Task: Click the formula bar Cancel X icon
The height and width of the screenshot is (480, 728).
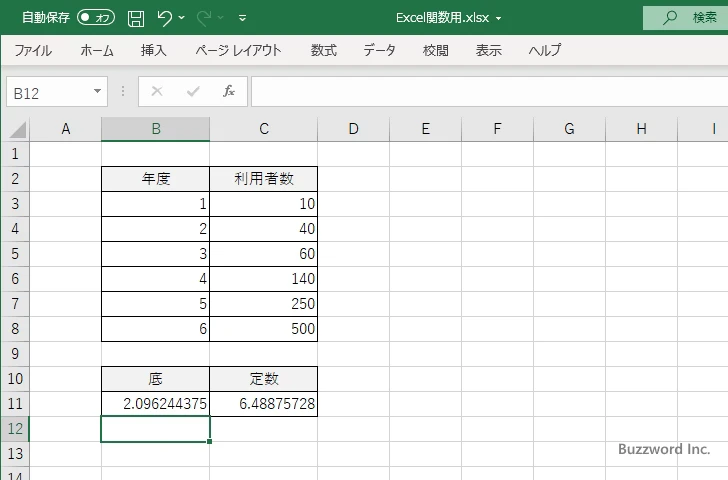Action: (157, 91)
